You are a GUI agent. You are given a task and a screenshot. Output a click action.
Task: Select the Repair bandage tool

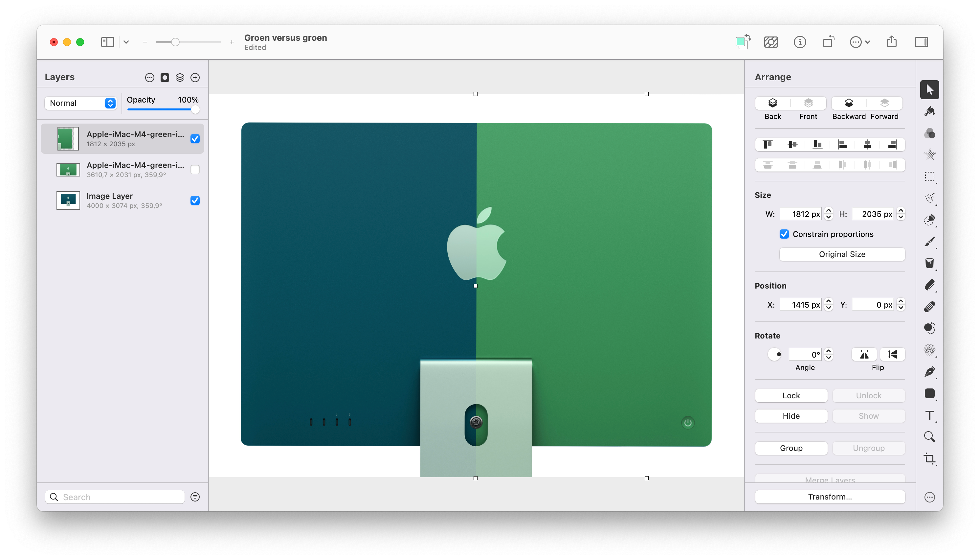point(929,307)
